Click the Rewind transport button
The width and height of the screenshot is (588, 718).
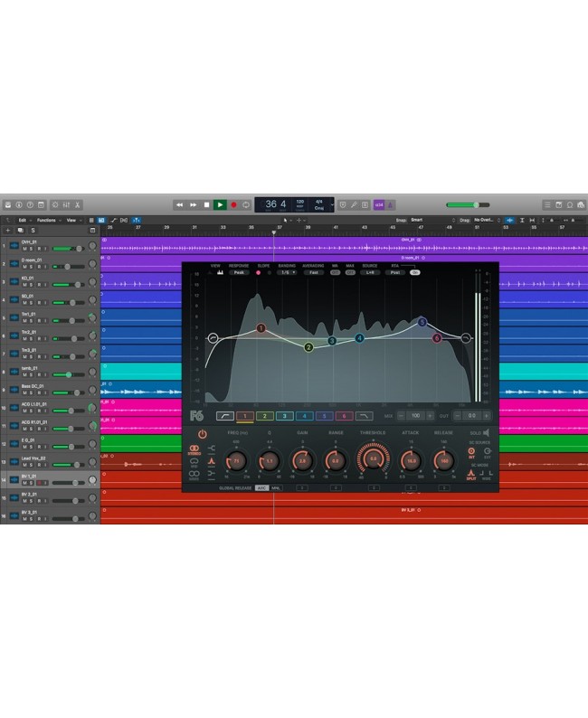coord(179,204)
